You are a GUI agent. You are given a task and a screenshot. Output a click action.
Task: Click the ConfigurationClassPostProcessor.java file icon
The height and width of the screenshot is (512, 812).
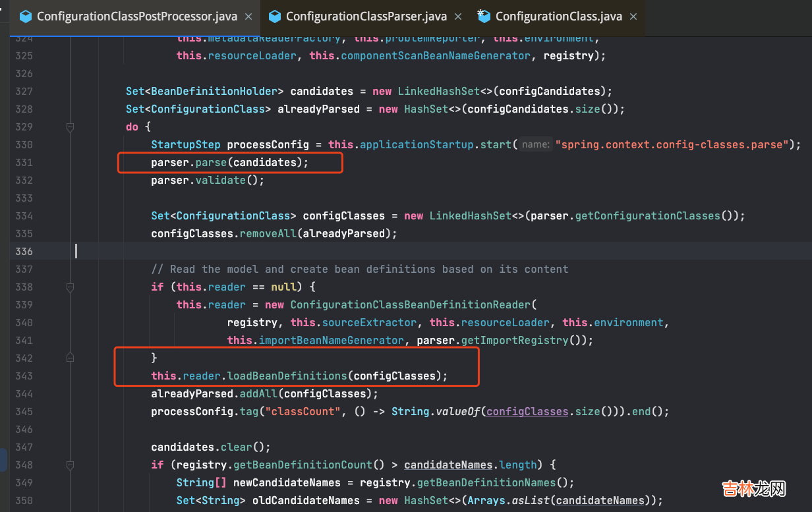26,16
